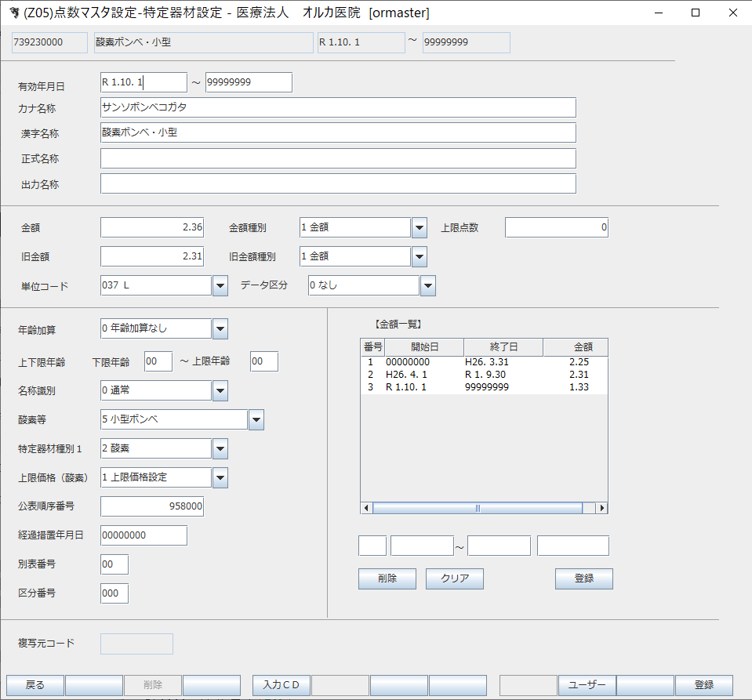Expand the 単位コード combo box
The image size is (752, 700).
pyautogui.click(x=220, y=286)
